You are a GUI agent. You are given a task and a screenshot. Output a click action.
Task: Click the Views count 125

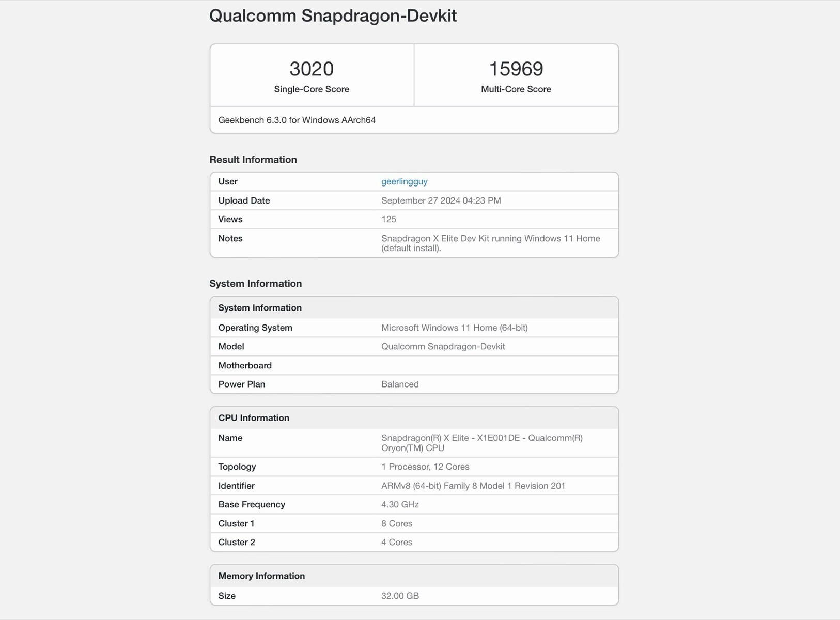tap(388, 219)
